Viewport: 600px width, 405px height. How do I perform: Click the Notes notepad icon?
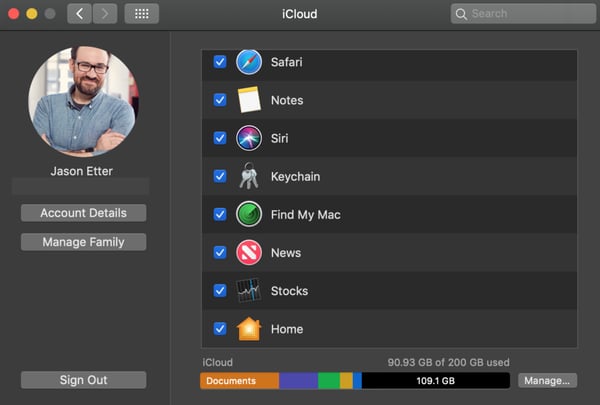[249, 100]
